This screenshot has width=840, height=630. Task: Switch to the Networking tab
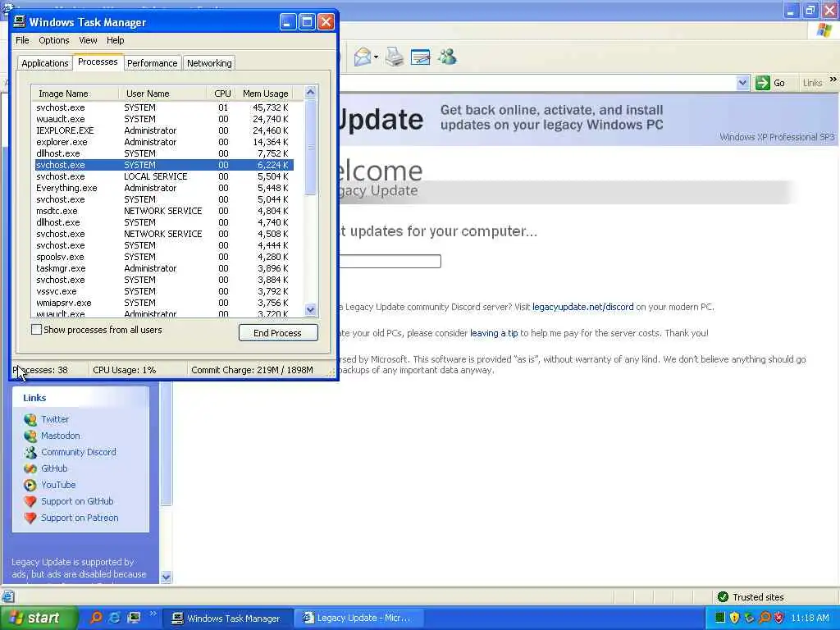click(x=209, y=63)
